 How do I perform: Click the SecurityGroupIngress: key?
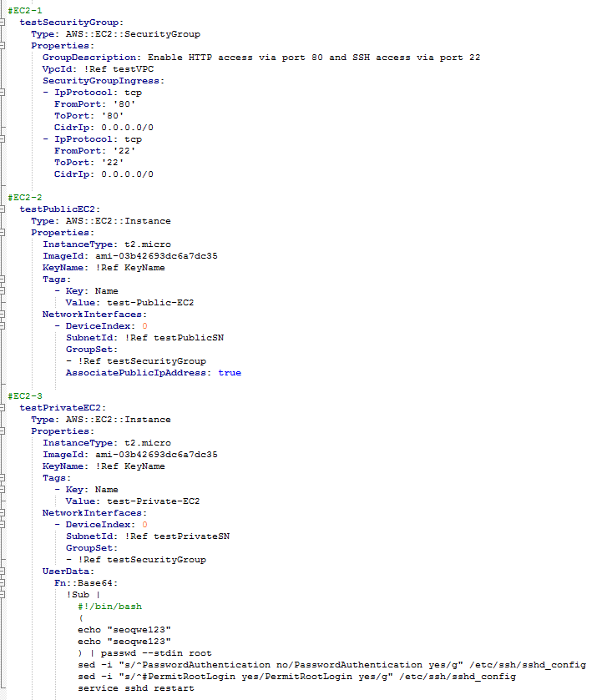coord(104,81)
